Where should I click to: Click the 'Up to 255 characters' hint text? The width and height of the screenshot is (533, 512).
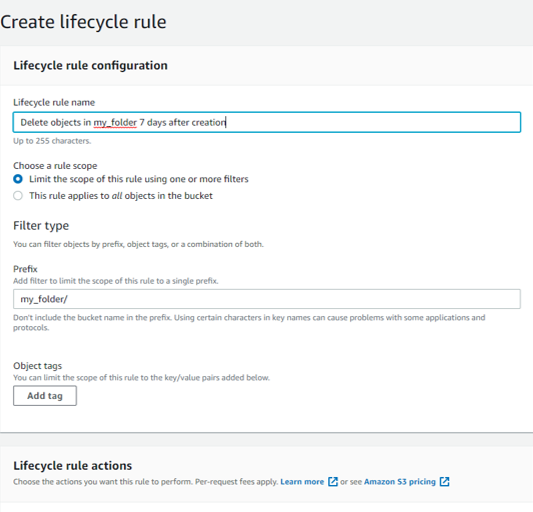pyautogui.click(x=52, y=141)
